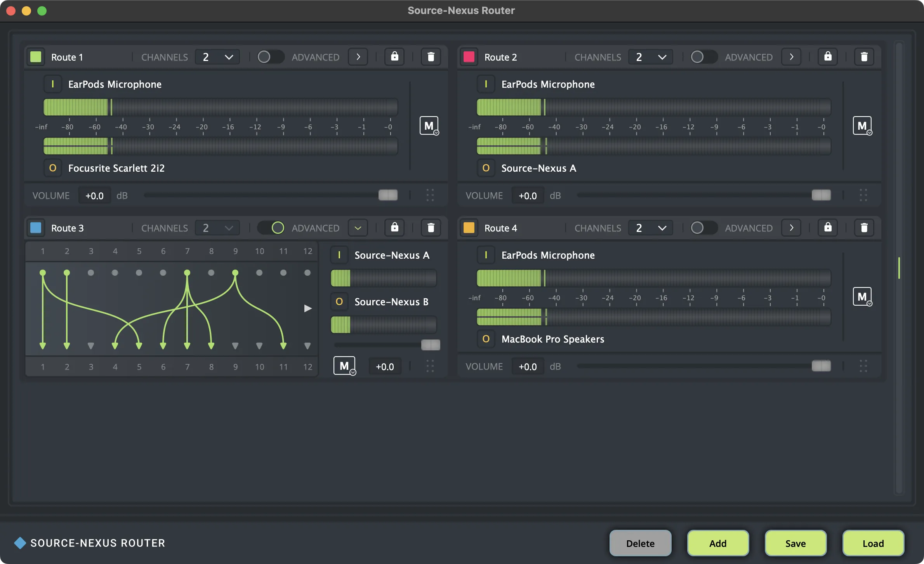Open the Channels dropdown on Route 4

tap(651, 228)
